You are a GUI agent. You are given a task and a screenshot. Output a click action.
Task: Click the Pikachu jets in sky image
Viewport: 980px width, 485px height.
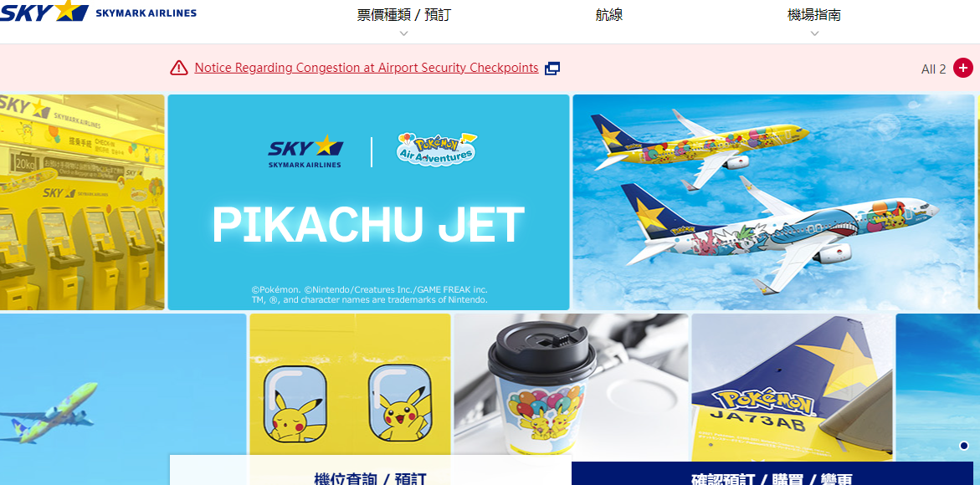[x=774, y=202]
